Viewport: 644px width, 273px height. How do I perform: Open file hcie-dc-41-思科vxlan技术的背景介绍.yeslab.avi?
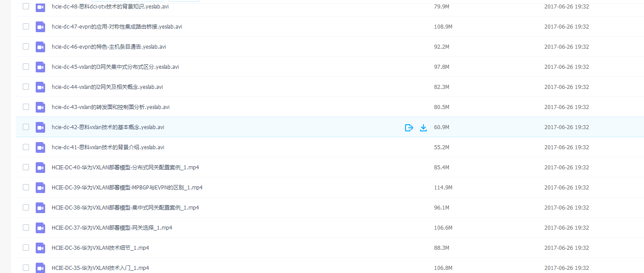pos(108,147)
